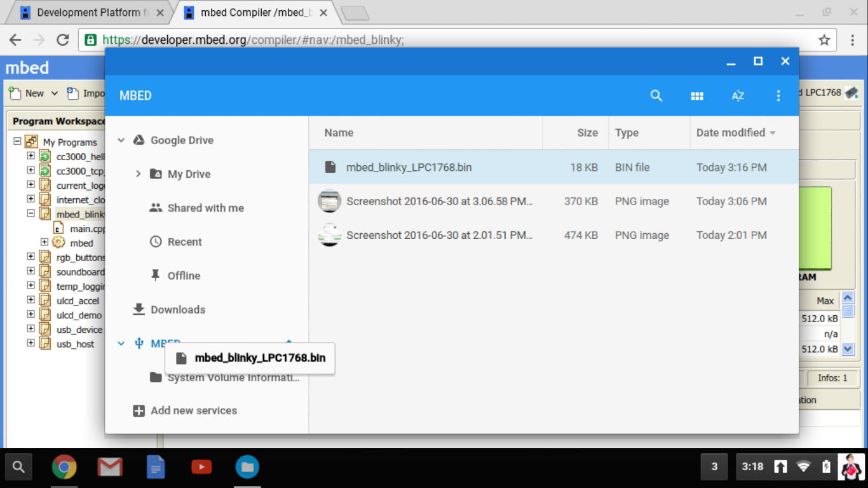Viewport: 868px width, 488px height.
Task: Sort files by Date modified
Action: coord(731,133)
